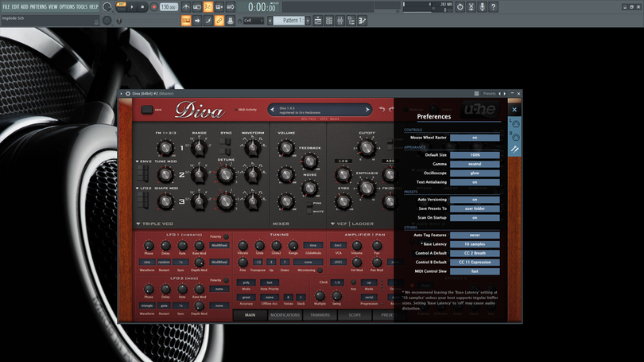Image resolution: width=644 pixels, height=362 pixels.
Task: Click the tempo 130.000 field
Action: [x=169, y=7]
